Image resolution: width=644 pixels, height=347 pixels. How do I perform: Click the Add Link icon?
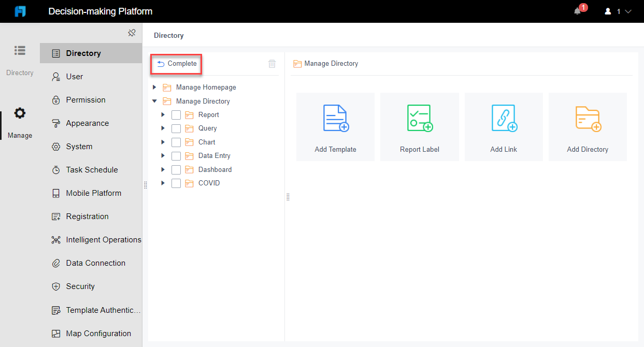click(x=504, y=118)
